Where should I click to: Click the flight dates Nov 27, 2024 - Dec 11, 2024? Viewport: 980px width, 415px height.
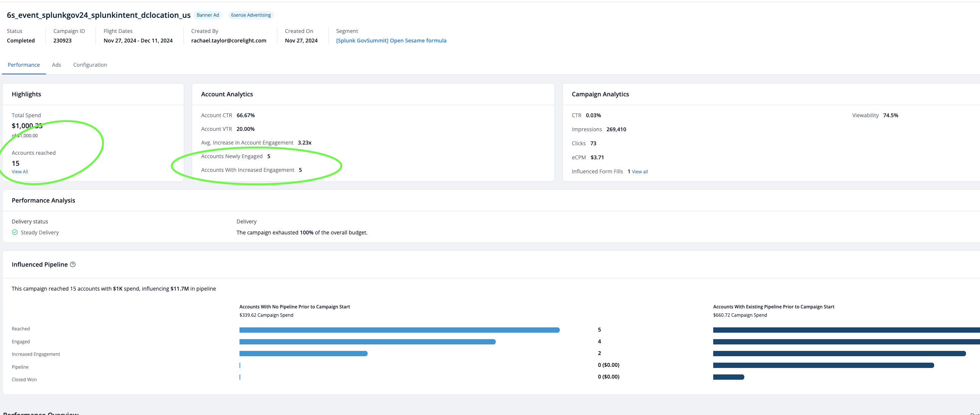pyautogui.click(x=138, y=40)
